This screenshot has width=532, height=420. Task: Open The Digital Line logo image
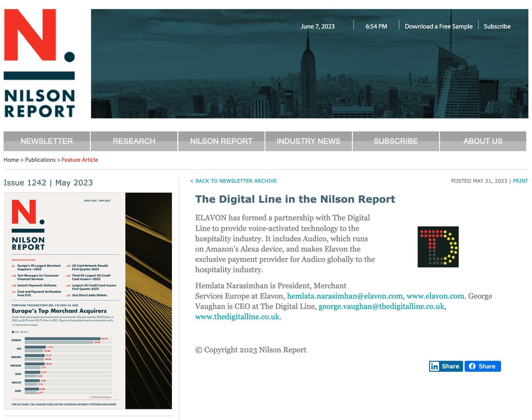(x=438, y=247)
